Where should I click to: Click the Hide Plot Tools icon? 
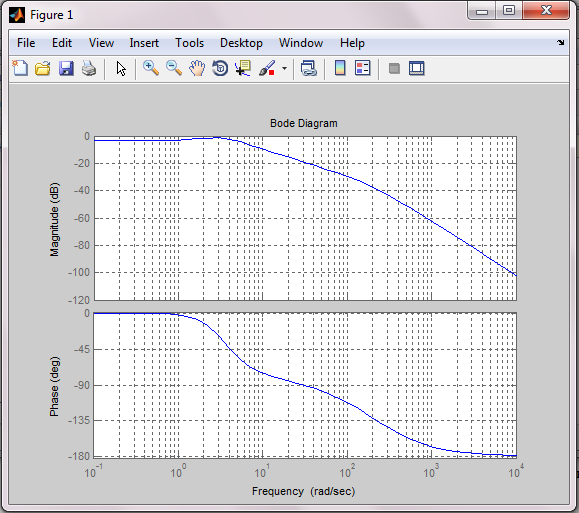click(394, 68)
